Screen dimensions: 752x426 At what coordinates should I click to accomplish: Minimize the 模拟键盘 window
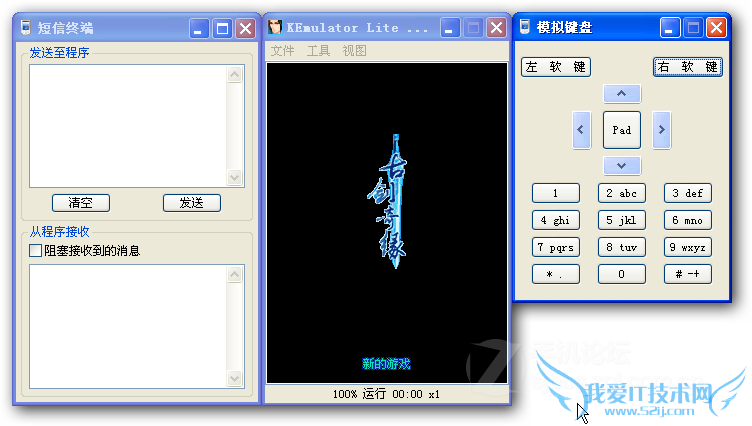[x=670, y=27]
